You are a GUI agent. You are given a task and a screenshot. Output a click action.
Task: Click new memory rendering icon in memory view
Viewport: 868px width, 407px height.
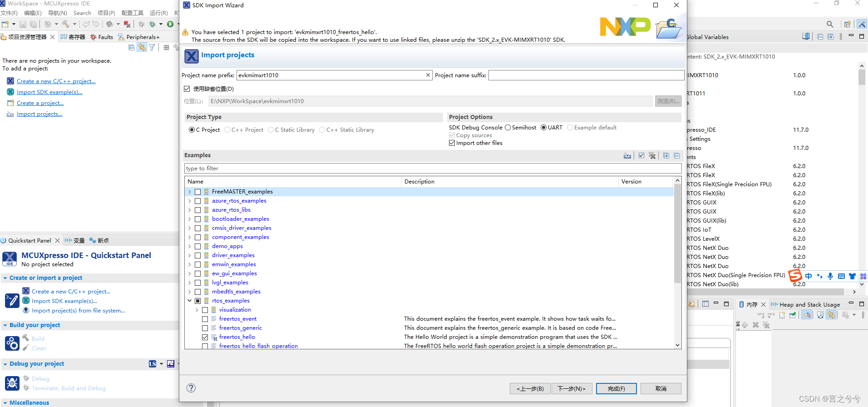(782, 315)
